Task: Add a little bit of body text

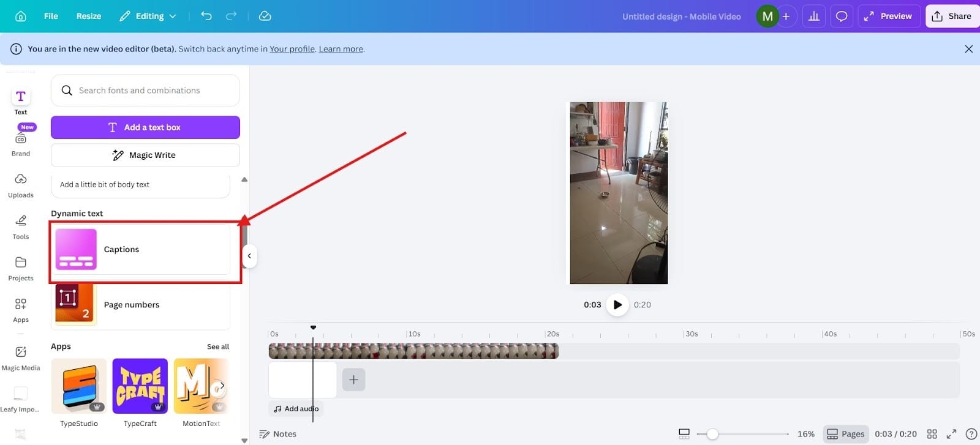Action: (140, 185)
